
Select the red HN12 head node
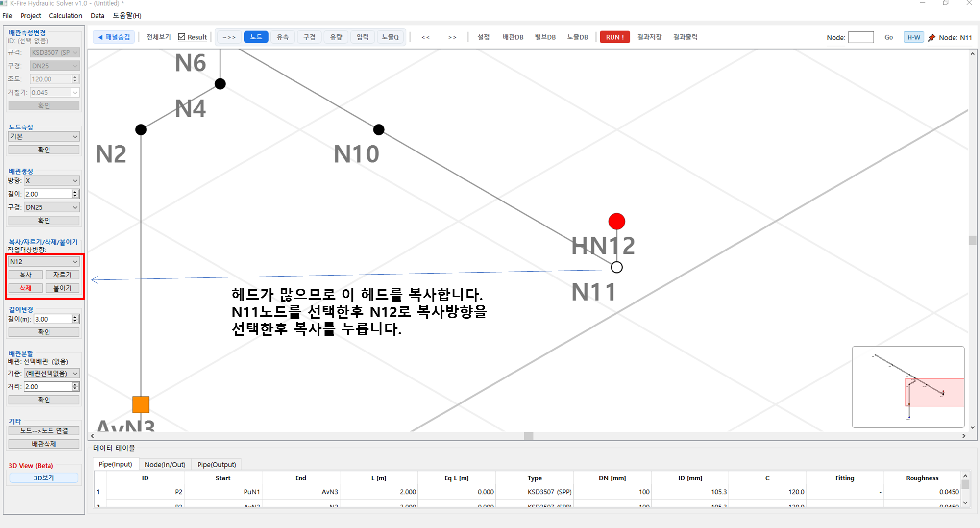point(616,221)
